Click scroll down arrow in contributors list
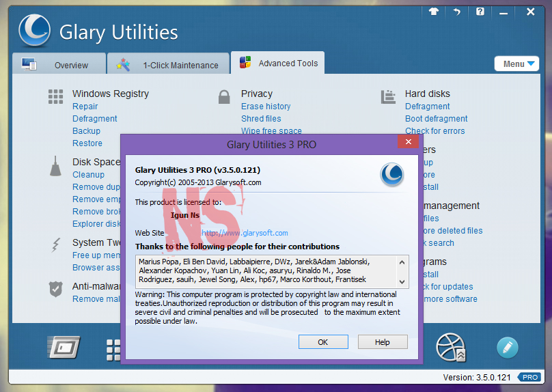 (402, 282)
